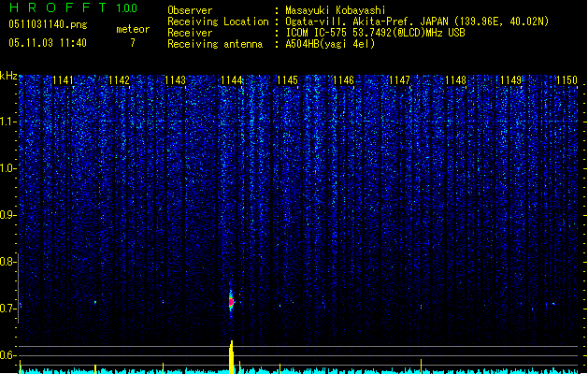Viewport: 588px width, 374px height.
Task: Click time marker 1148
Action: [x=455, y=80]
